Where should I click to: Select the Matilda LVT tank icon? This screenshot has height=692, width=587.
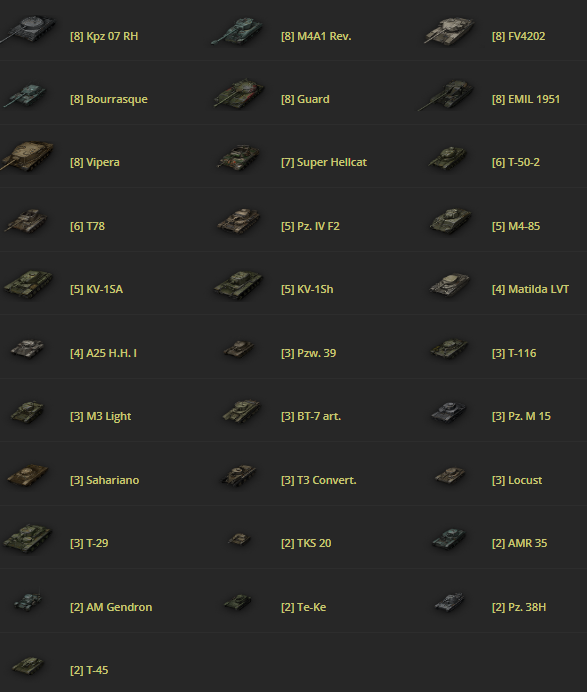click(450, 284)
